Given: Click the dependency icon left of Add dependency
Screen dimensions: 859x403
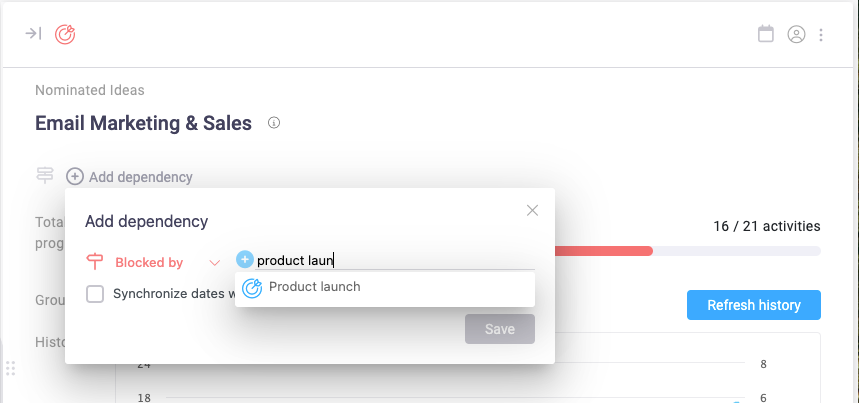Looking at the screenshot, I should (x=45, y=176).
